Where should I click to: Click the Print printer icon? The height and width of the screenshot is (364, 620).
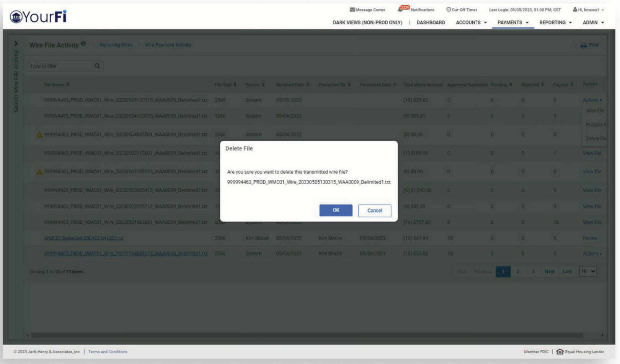click(584, 45)
